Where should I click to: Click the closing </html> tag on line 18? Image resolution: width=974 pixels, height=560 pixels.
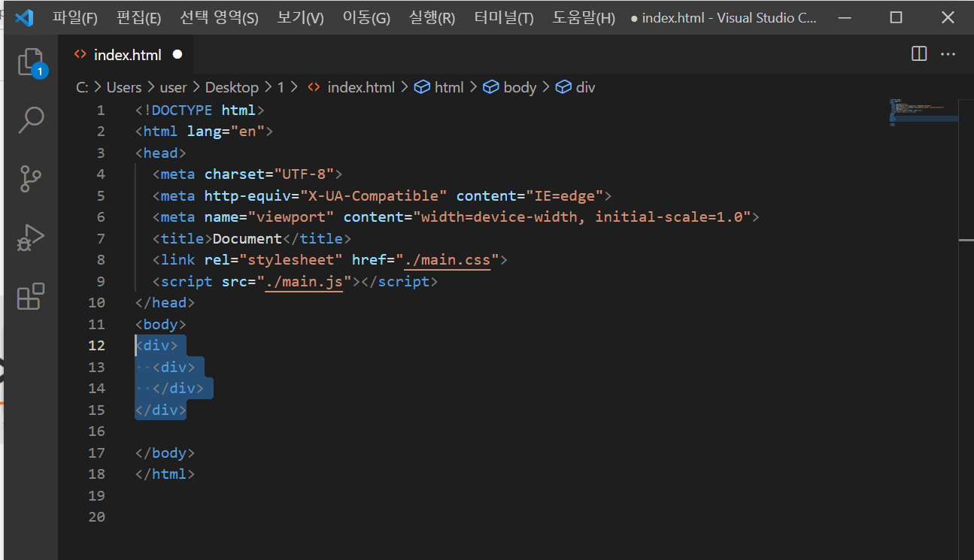[165, 474]
